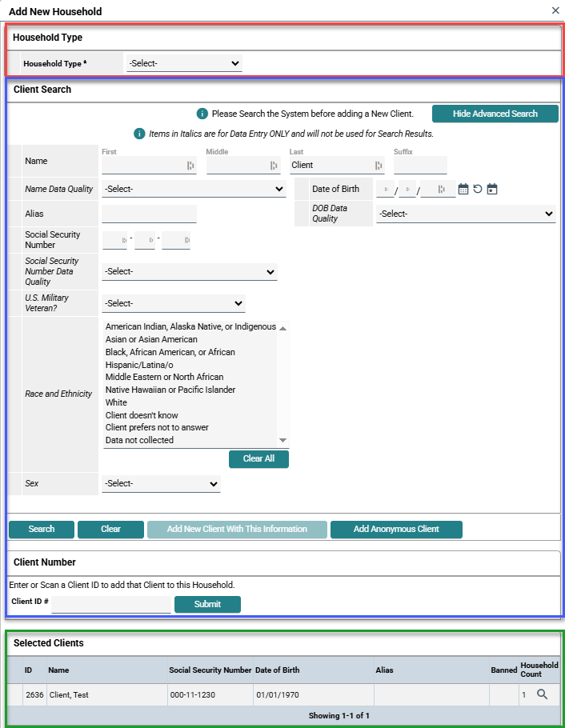Click the reset date icon beside Date of Birth

(478, 190)
